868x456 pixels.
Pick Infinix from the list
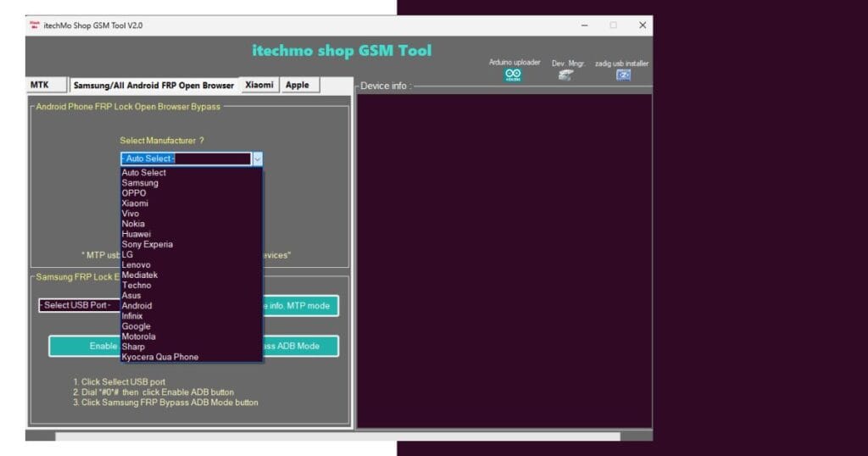[191, 316]
